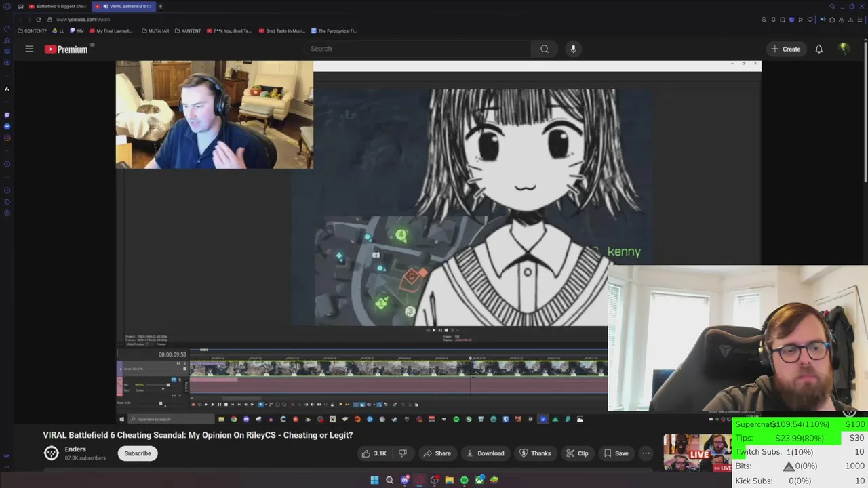Screen dimensions: 868x488
Task: Open Messenger in browser sidebar
Action: [7, 127]
